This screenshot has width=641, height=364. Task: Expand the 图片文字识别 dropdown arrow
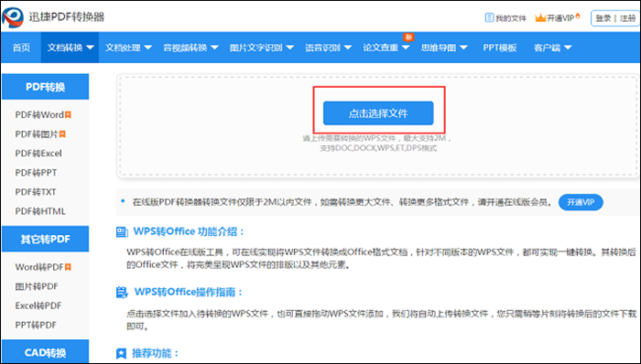click(x=290, y=48)
